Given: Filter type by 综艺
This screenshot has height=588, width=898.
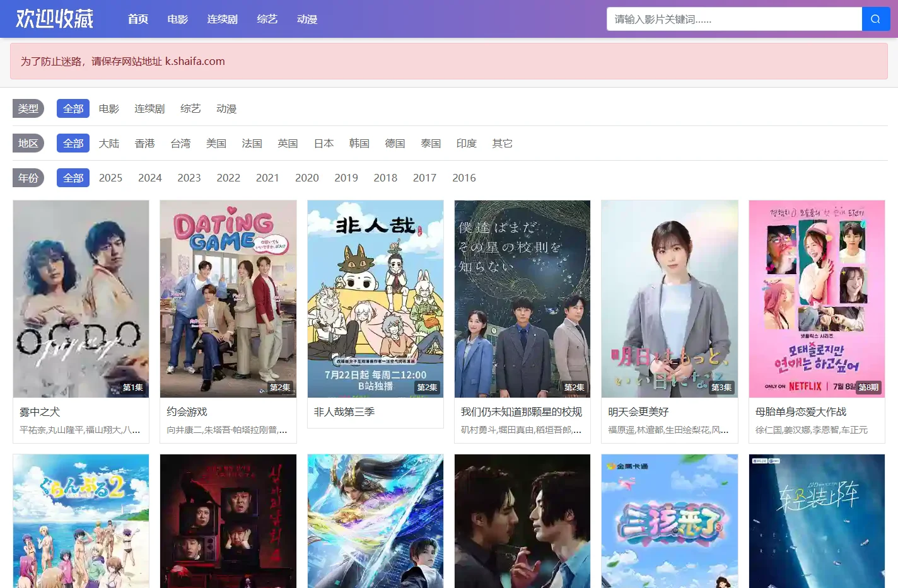Looking at the screenshot, I should (190, 108).
